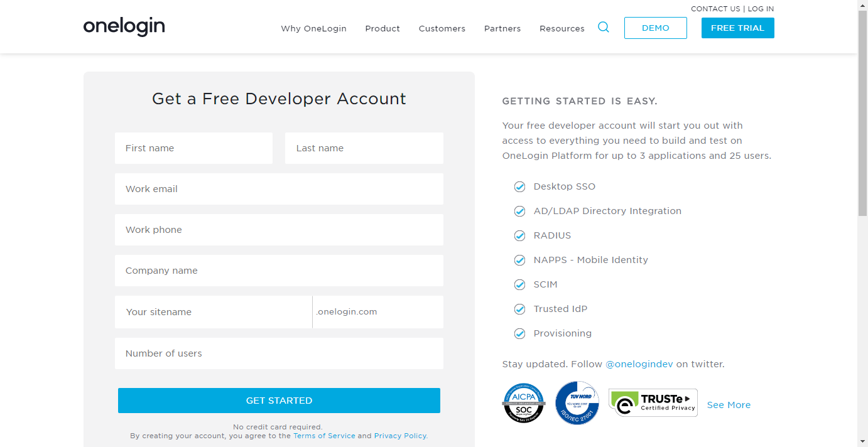The height and width of the screenshot is (447, 868).
Task: Request a demo via DEMO button
Action: (x=655, y=28)
